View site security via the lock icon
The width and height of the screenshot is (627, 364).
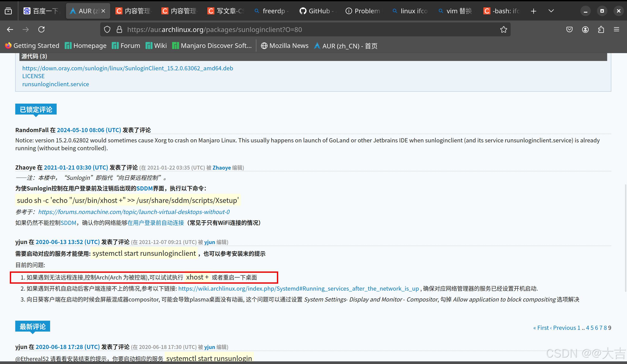[x=119, y=29]
